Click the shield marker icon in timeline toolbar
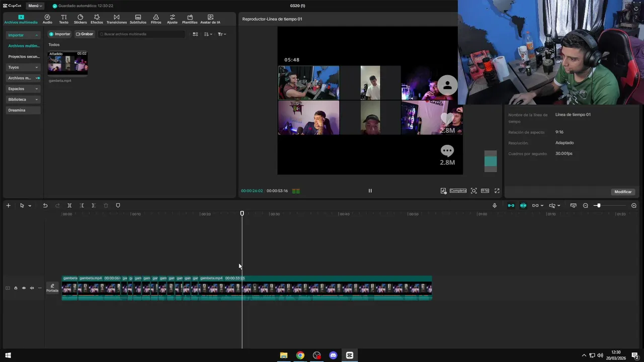 (x=118, y=206)
